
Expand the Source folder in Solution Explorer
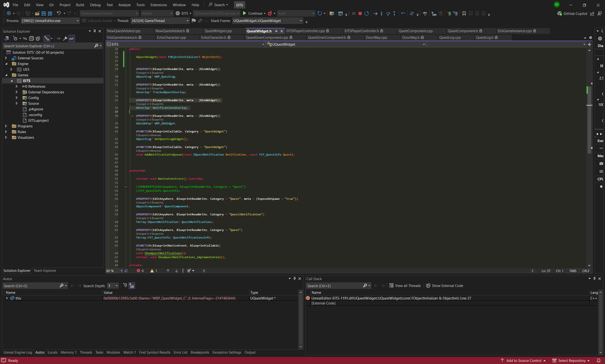[x=17, y=104]
